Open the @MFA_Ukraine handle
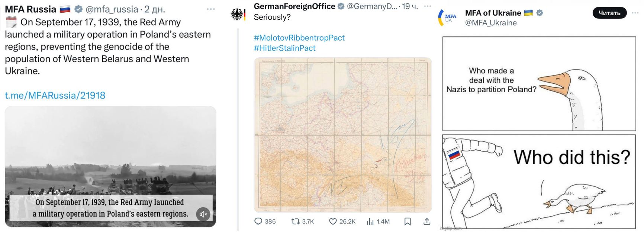 tap(491, 23)
